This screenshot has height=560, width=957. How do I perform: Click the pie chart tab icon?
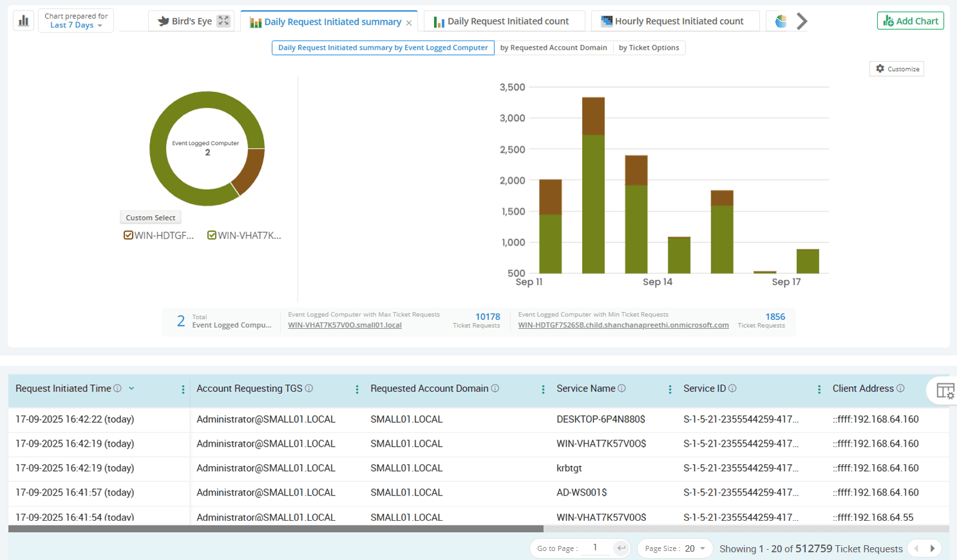pyautogui.click(x=781, y=21)
